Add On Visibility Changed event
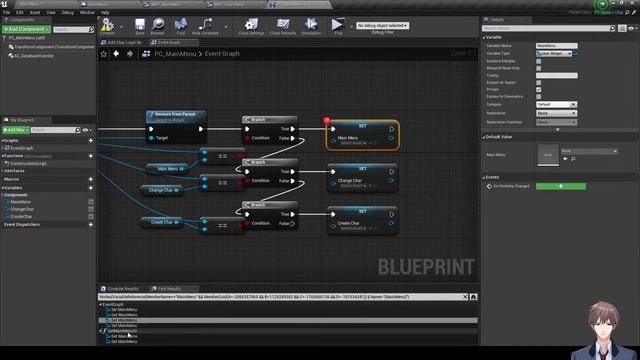 pos(561,186)
